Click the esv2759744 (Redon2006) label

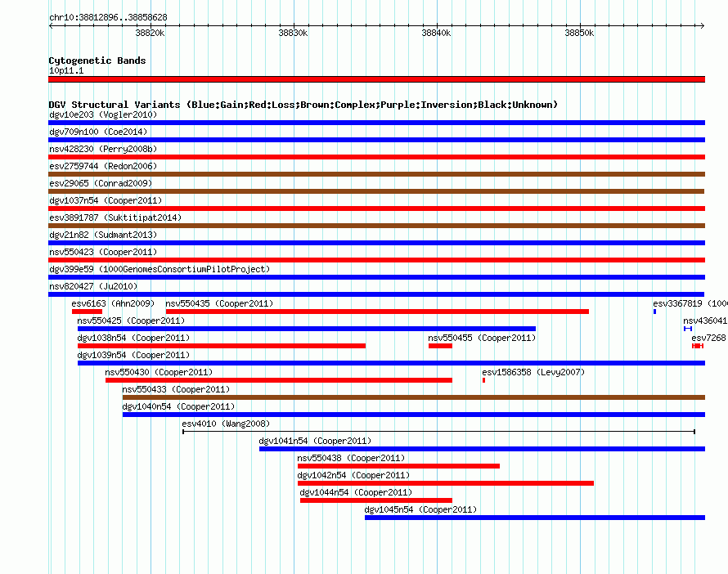(x=103, y=166)
